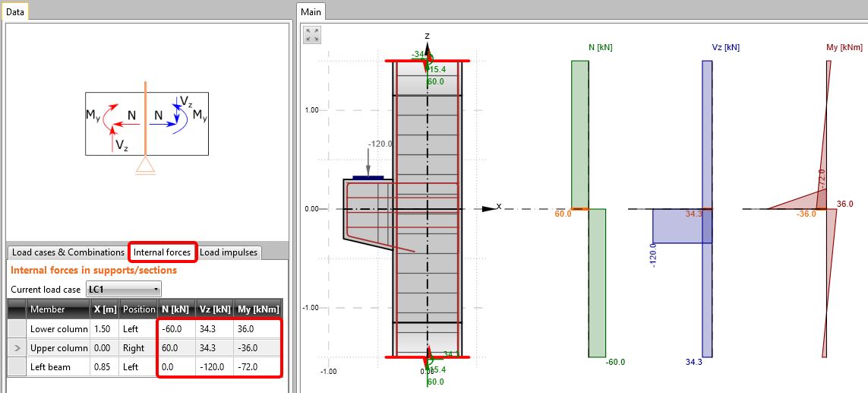This screenshot has height=393, width=868.
Task: Click the My [kNm] column header
Action: click(x=258, y=309)
